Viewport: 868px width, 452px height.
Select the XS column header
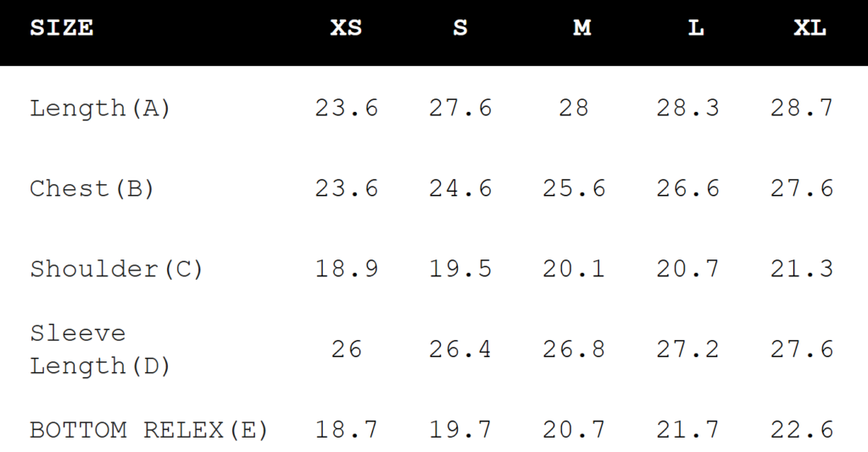346,28
